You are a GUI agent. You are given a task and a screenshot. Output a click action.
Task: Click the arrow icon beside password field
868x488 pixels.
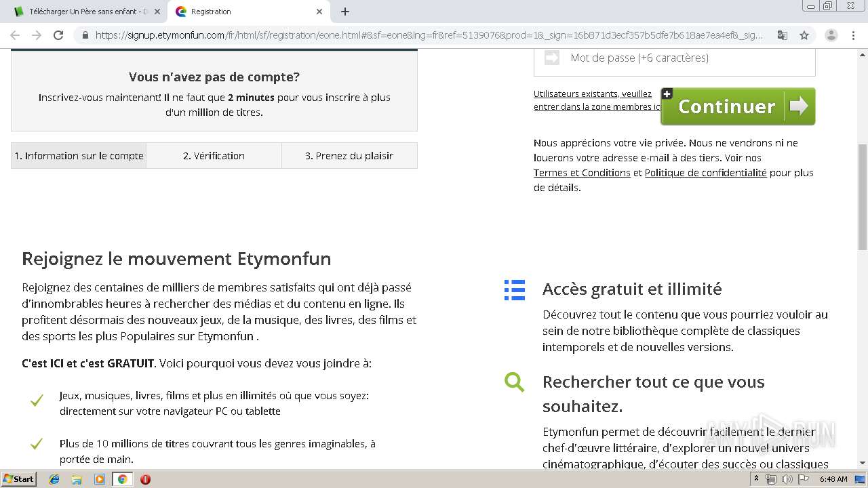(552, 58)
